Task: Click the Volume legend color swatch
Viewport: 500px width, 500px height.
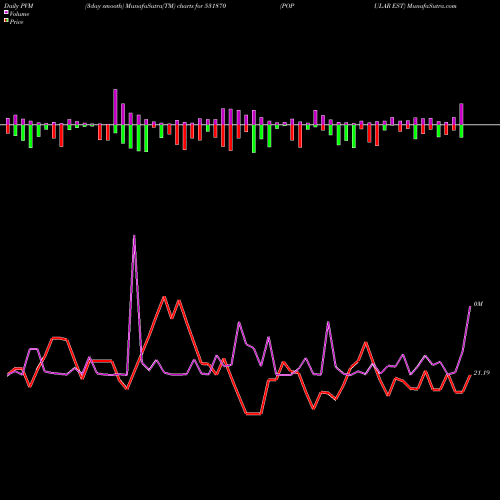Action: tap(6, 13)
